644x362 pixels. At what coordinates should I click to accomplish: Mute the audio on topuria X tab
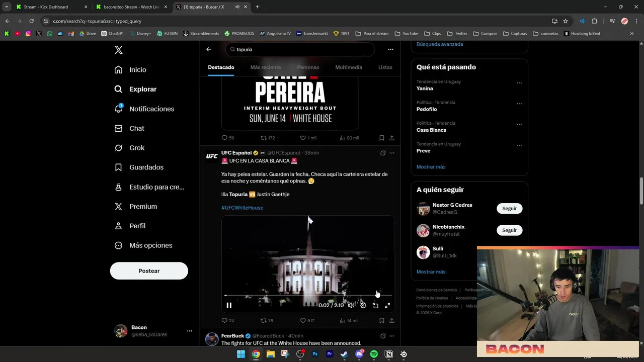pos(237,7)
